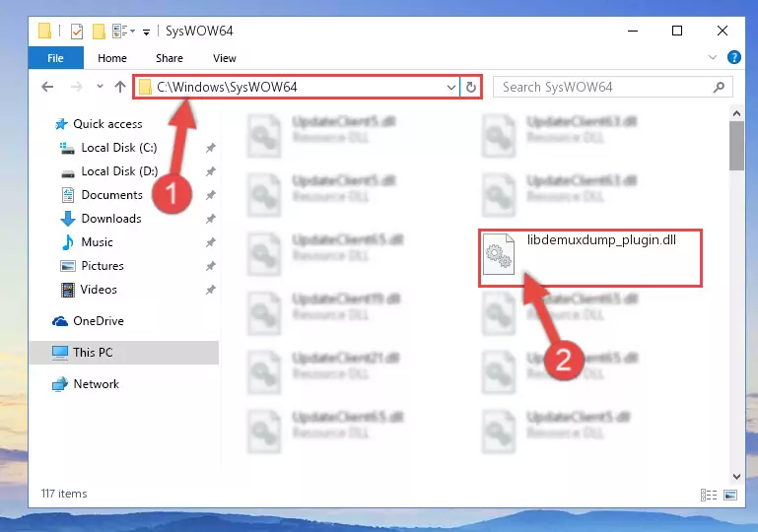The width and height of the screenshot is (758, 532).
Task: Expand the ribbon with the chevron
Action: click(x=712, y=57)
